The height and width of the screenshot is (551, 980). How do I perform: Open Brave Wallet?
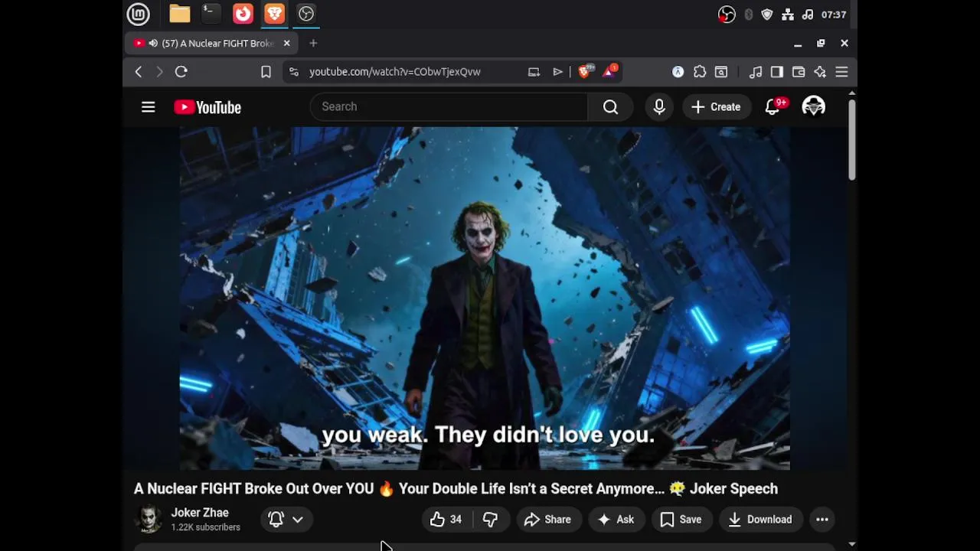[799, 72]
